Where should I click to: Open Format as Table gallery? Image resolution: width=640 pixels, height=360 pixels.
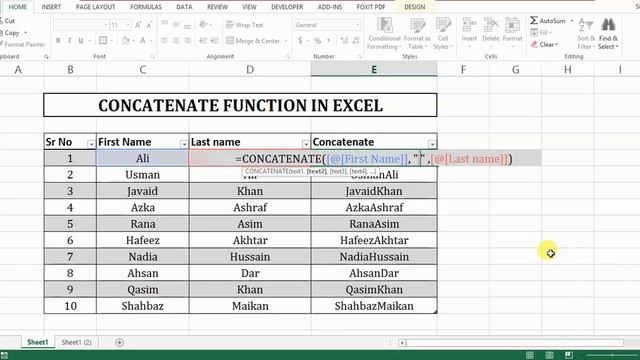pos(417,33)
